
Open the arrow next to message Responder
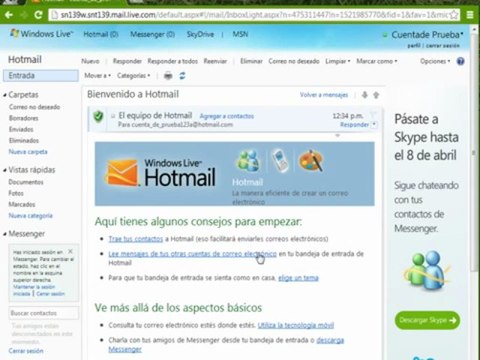pos(374,124)
